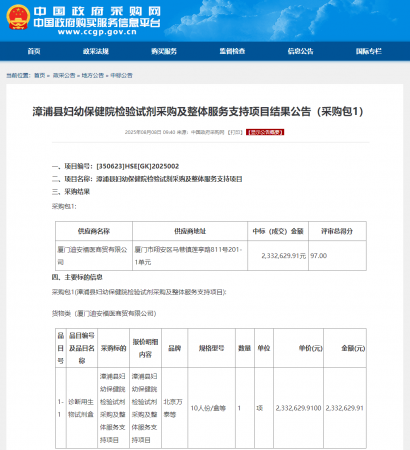Go to 购买服务 in navigation bar

[164, 51]
